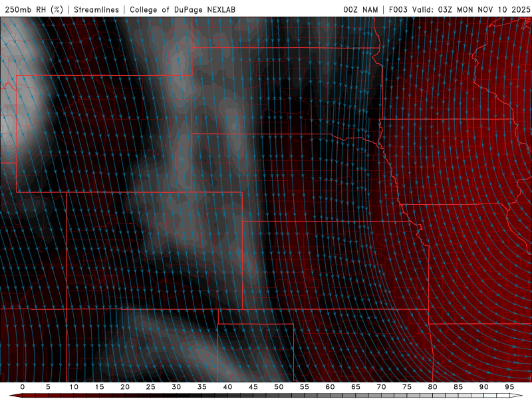The image size is (532, 399).
Task: Click "Valid: 03Z MON NOV 10 2025" text
Action: pyautogui.click(x=471, y=9)
